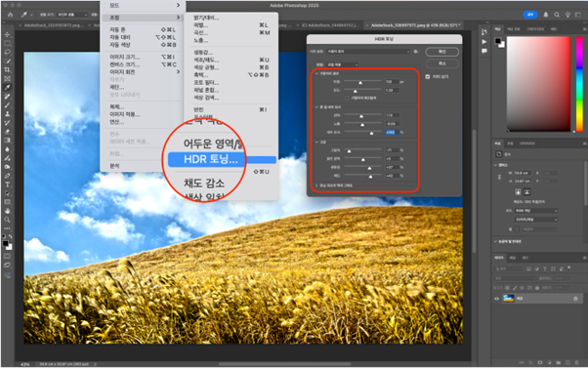Collapse the edge glow section
588x369 pixels.
click(316, 73)
